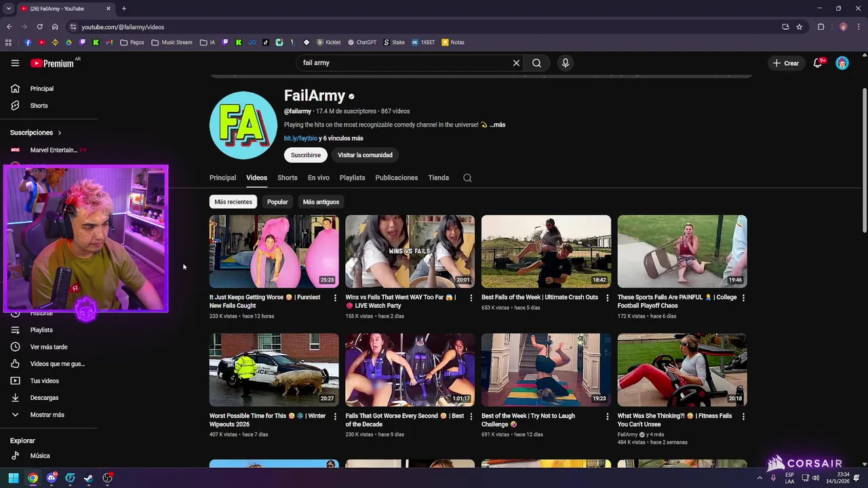Viewport: 868px width, 488px height.
Task: Switch to the channel Principal tab
Action: click(222, 178)
